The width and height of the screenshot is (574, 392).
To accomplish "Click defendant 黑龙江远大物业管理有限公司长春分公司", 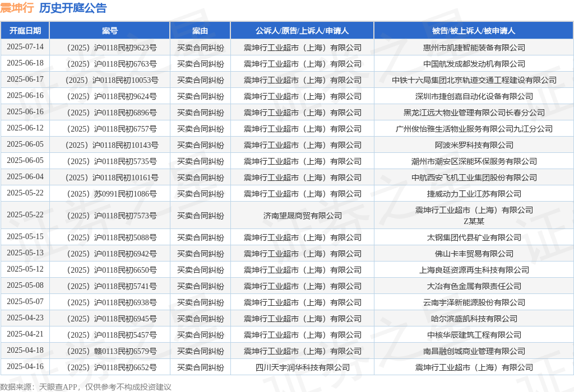I will coord(474,113).
